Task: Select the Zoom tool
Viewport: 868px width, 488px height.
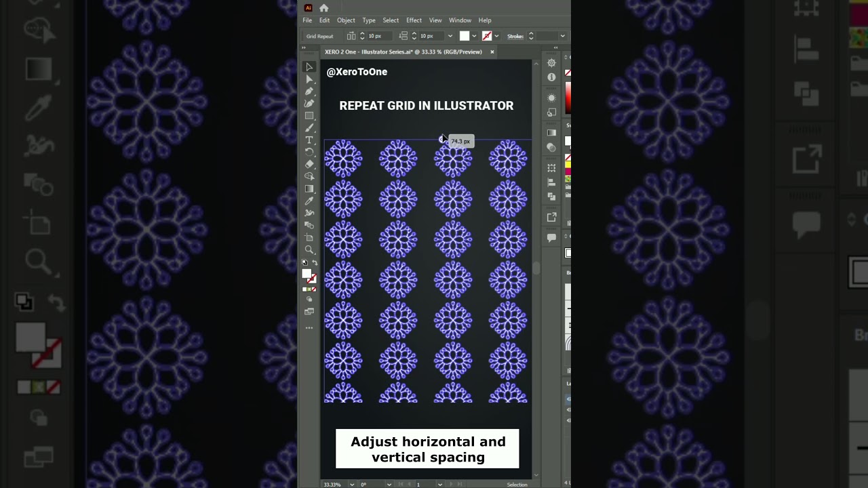Action: (309, 249)
